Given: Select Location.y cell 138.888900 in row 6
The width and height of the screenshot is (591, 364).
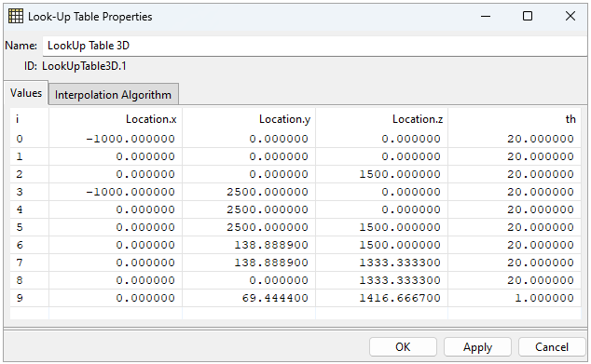Looking at the screenshot, I should tap(249, 245).
